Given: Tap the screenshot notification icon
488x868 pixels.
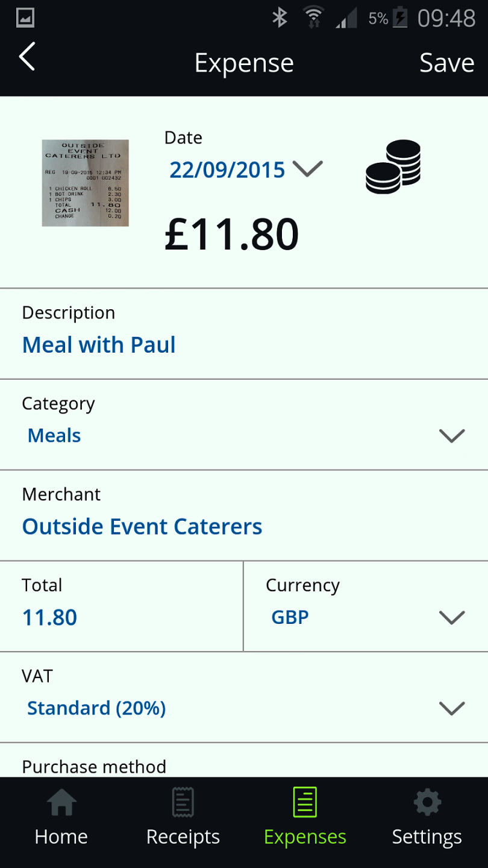Looking at the screenshot, I should tap(25, 18).
